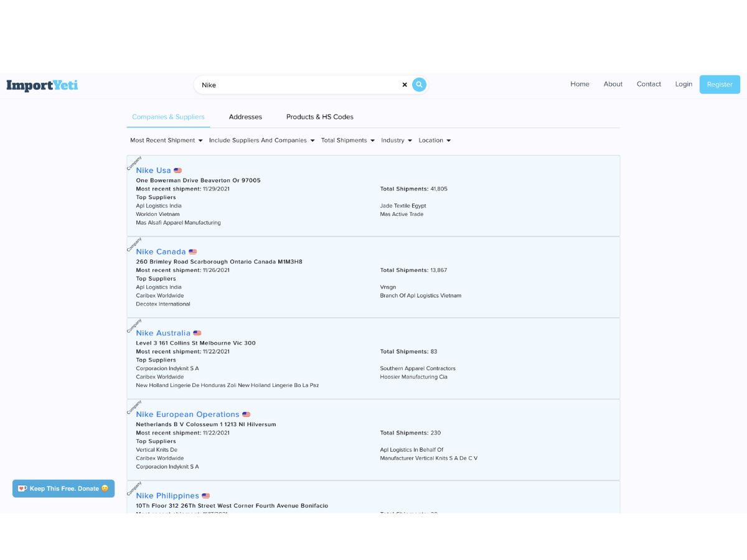
Task: Open the Home page link
Action: tap(580, 84)
